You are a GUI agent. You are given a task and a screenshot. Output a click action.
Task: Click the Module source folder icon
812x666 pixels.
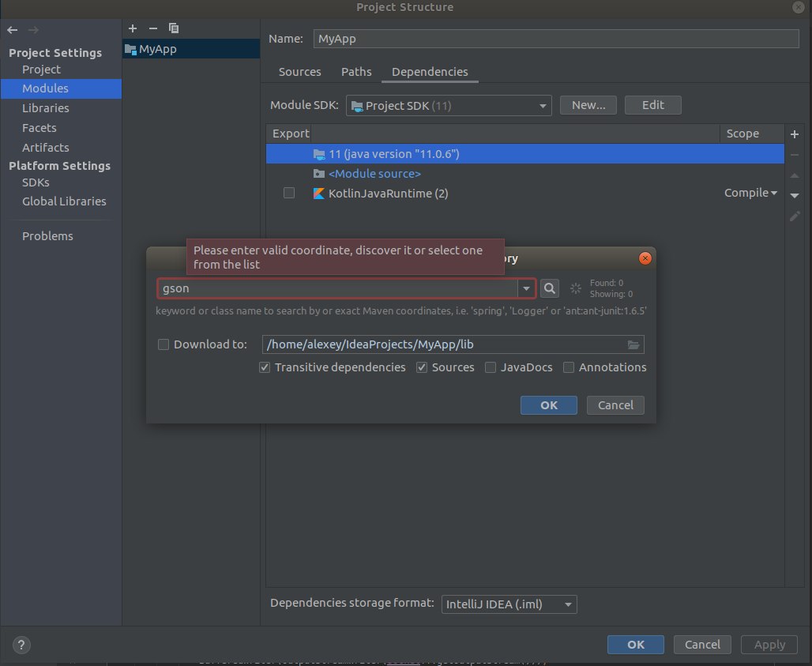tap(319, 174)
